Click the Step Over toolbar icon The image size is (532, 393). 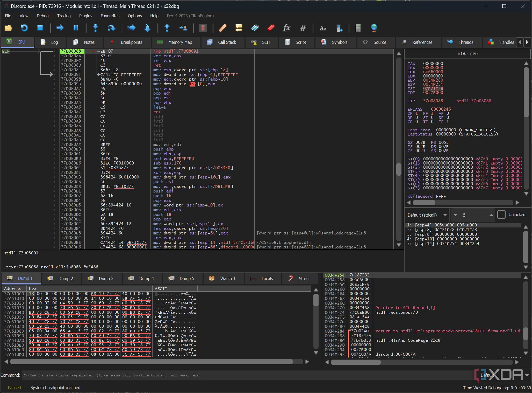click(x=111, y=28)
